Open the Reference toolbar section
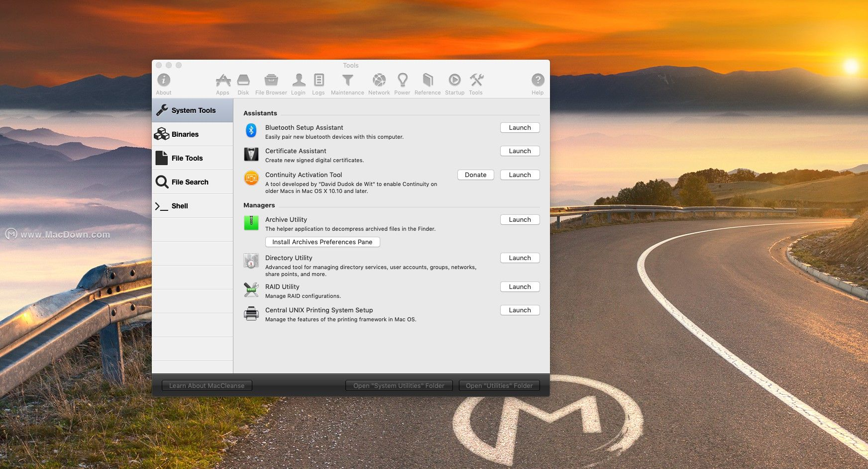This screenshot has width=868, height=469. tap(428, 84)
